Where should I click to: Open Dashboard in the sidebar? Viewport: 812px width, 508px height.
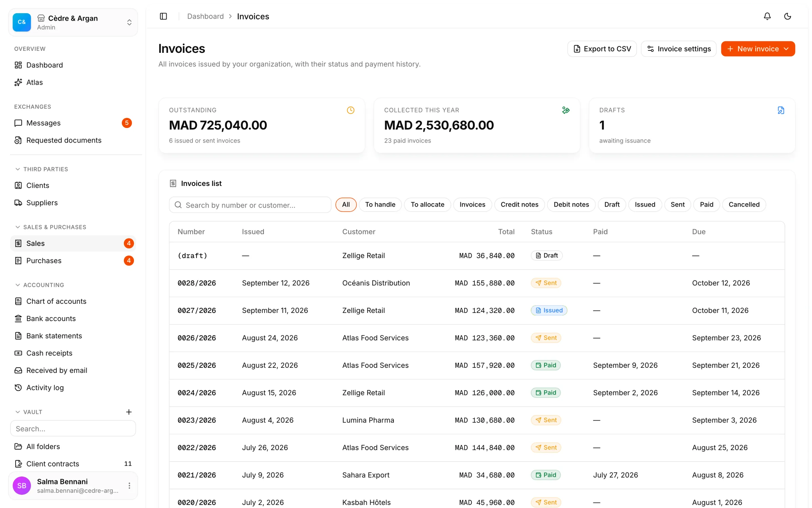pos(73,65)
